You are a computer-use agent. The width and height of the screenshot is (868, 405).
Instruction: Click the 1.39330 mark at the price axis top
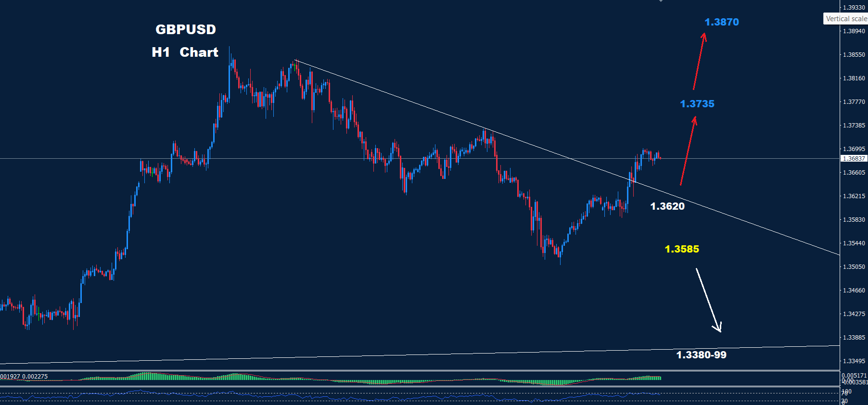[854, 8]
